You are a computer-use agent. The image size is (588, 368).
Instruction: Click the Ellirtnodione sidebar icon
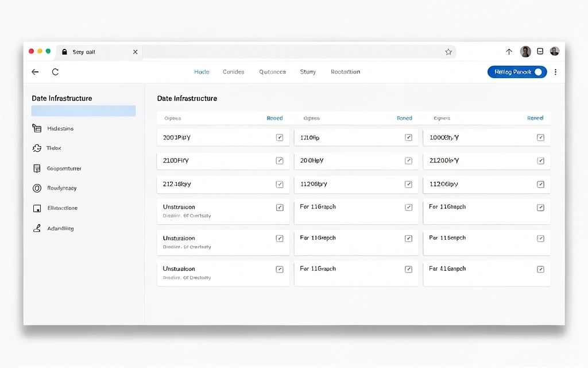[37, 208]
